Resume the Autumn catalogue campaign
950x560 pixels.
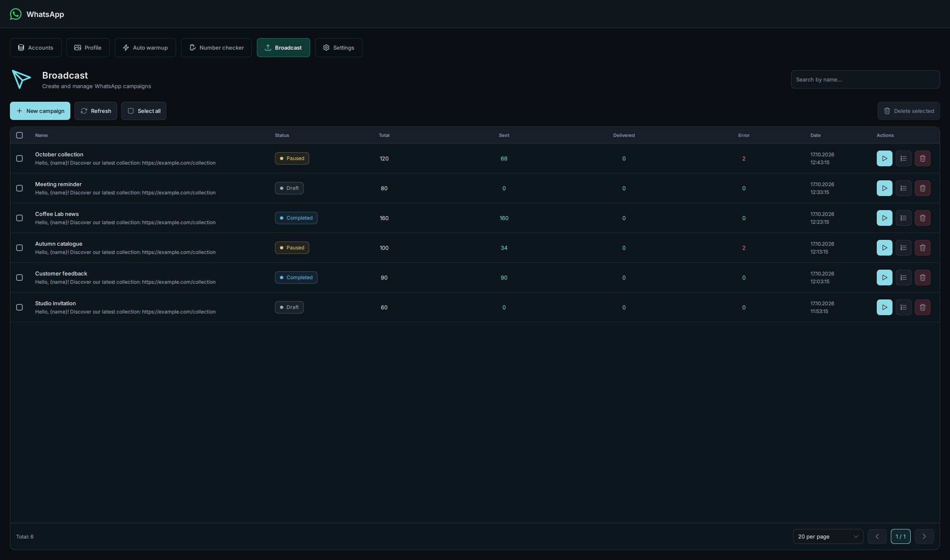point(884,248)
